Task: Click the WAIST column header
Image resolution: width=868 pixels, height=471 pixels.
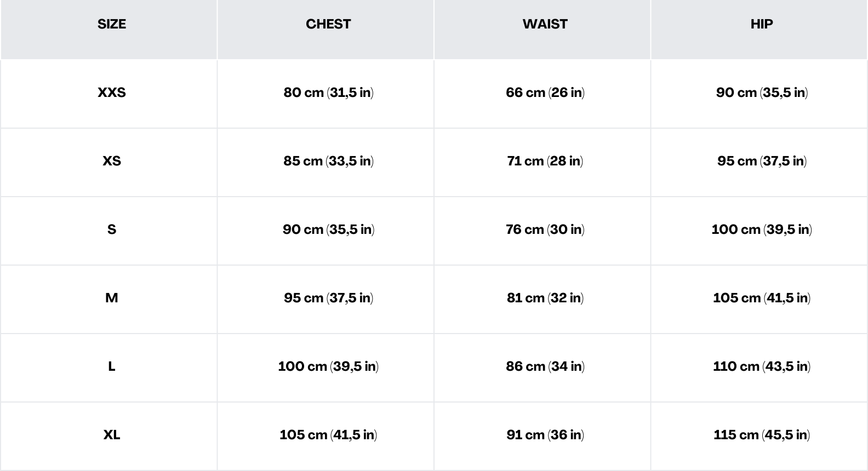Action: click(545, 24)
